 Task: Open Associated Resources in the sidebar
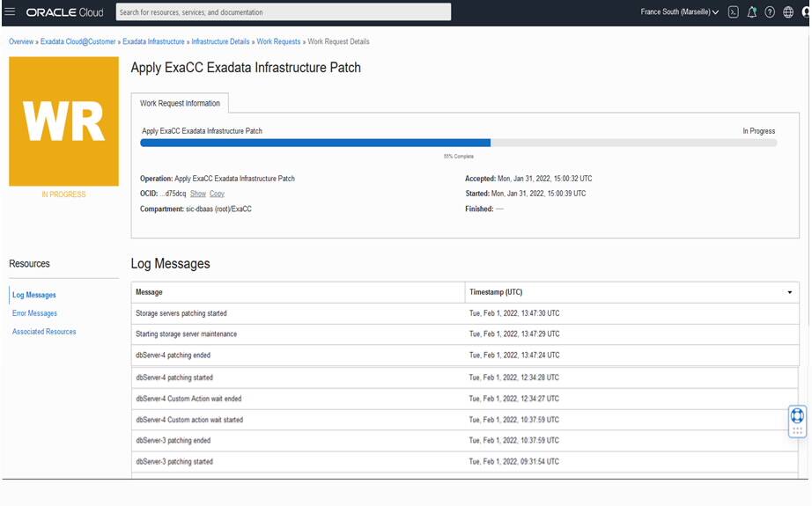(44, 332)
